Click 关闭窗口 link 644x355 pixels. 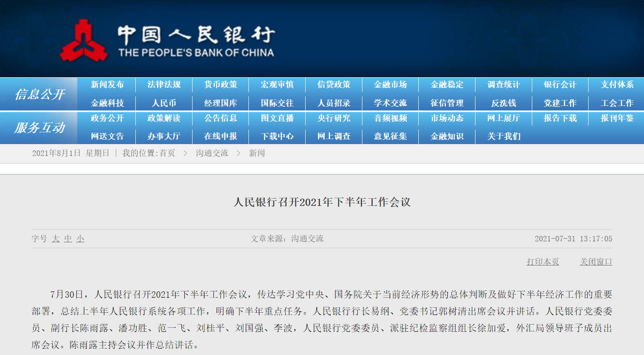click(596, 262)
